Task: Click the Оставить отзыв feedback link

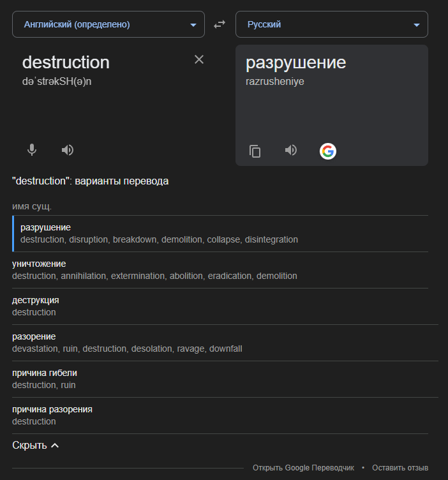Action: pos(400,468)
